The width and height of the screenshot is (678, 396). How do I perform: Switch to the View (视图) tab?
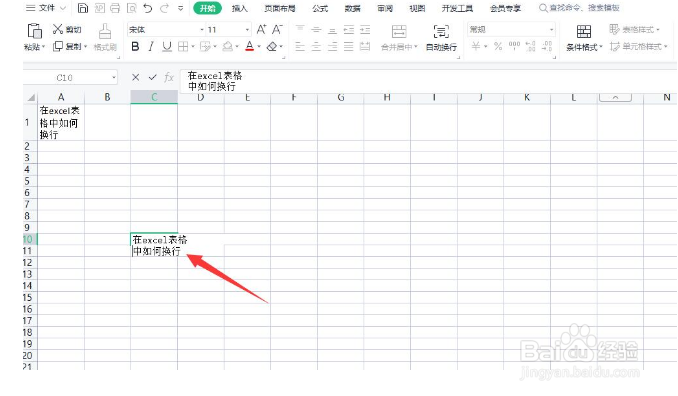417,8
